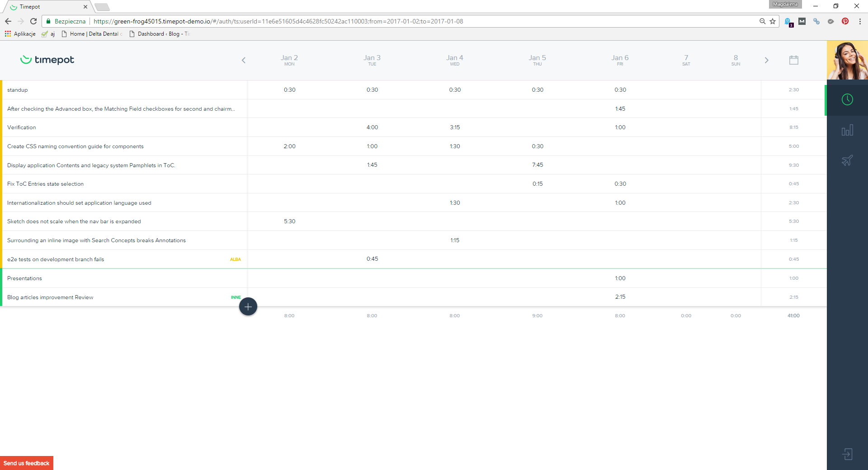Edit the 1:15 Surrounding inline image entry
The image size is (868, 470).
tap(455, 240)
